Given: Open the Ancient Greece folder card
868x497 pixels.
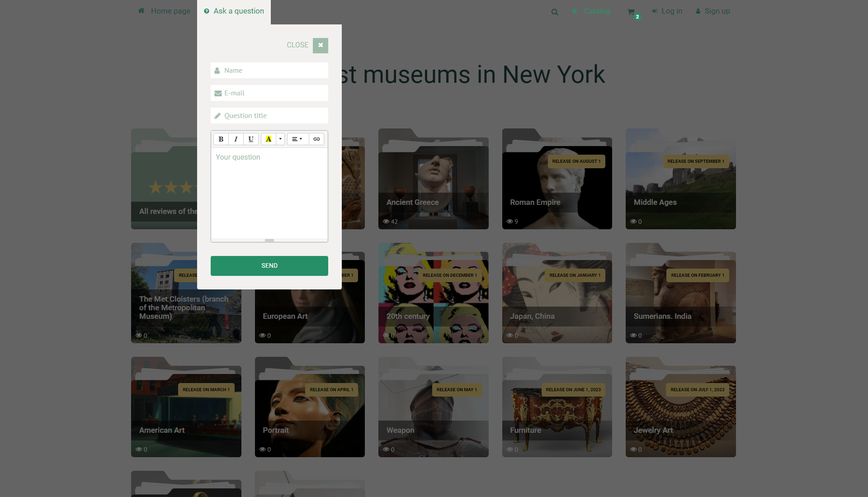Looking at the screenshot, I should pos(433,179).
